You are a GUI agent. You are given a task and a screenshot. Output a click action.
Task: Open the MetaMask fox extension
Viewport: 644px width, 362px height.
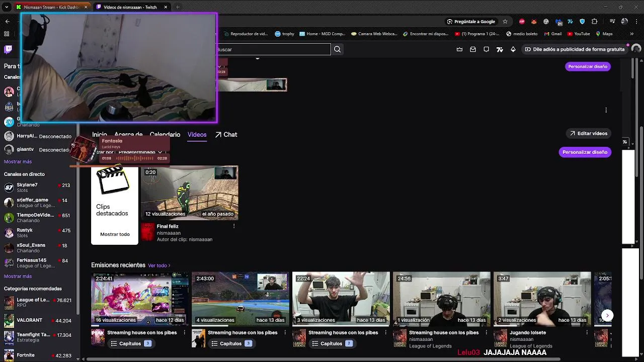534,22
